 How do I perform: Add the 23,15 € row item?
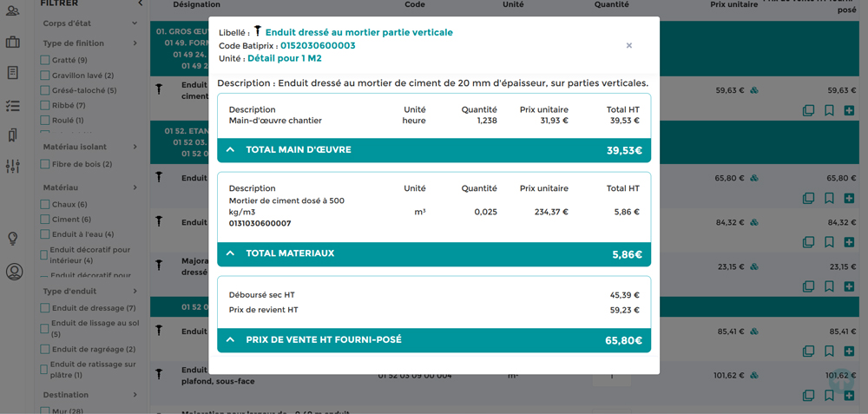pyautogui.click(x=849, y=286)
